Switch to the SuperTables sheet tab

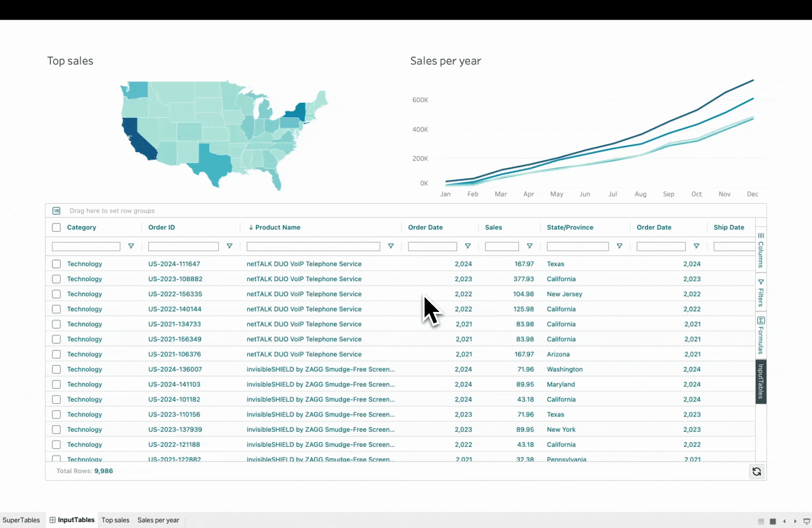tap(22, 520)
